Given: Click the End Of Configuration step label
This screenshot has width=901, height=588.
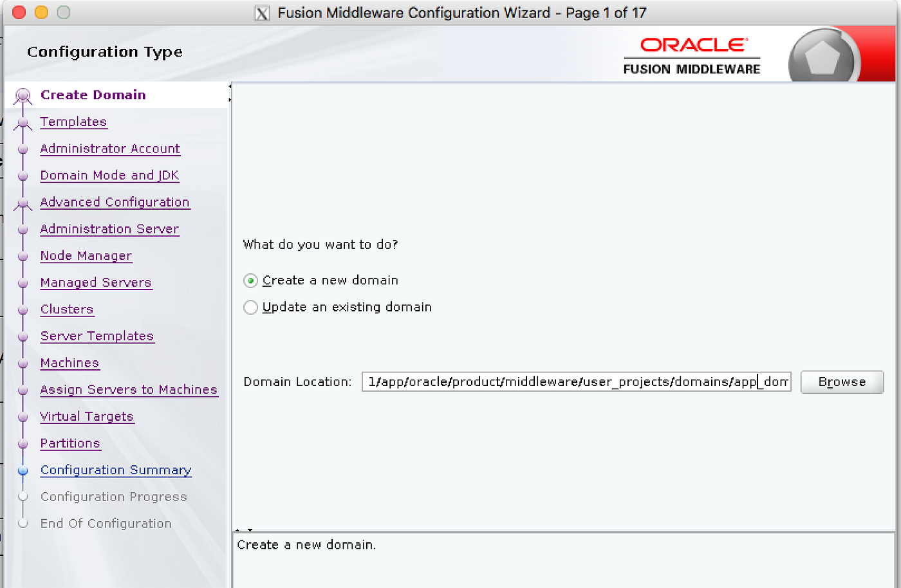Looking at the screenshot, I should point(106,524).
